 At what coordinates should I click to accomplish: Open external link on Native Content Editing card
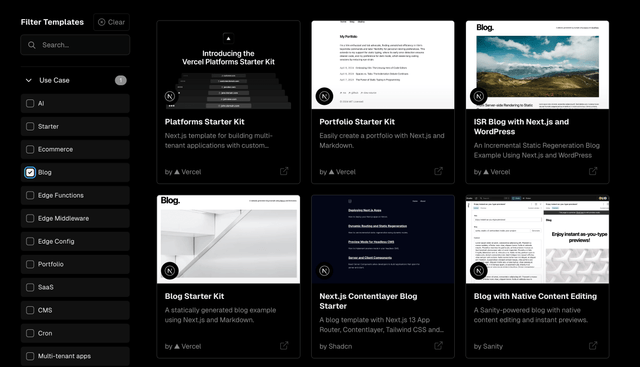593,346
